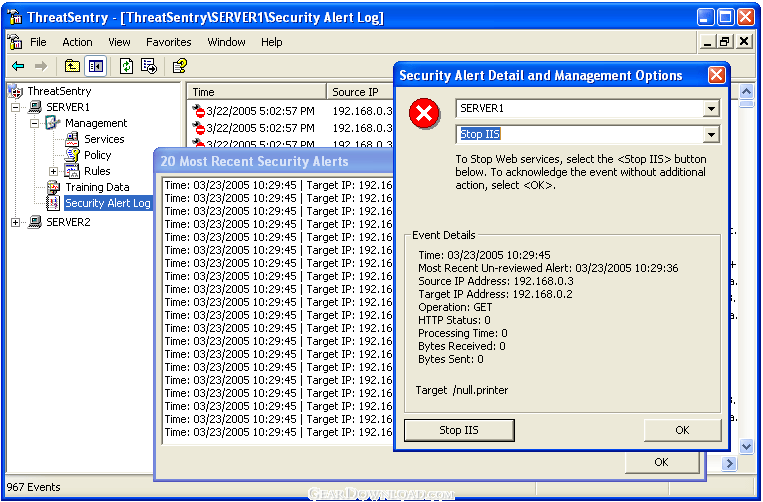Sort by the Source IP column header
The image size is (763, 502).
(x=360, y=92)
